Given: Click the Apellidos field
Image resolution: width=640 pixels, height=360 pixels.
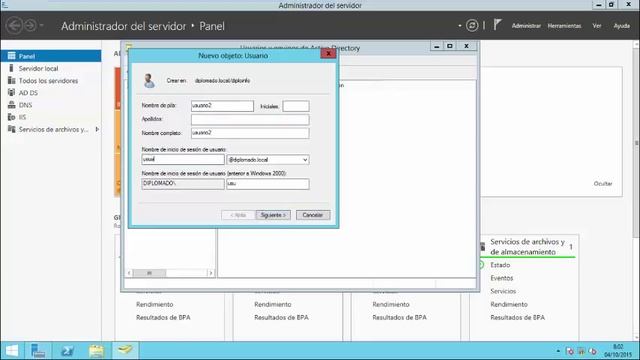Looking at the screenshot, I should (x=250, y=120).
